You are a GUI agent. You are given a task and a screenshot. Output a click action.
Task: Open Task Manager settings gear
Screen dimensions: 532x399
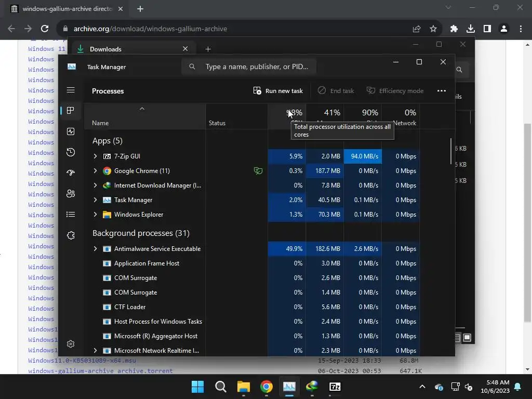coord(71,344)
